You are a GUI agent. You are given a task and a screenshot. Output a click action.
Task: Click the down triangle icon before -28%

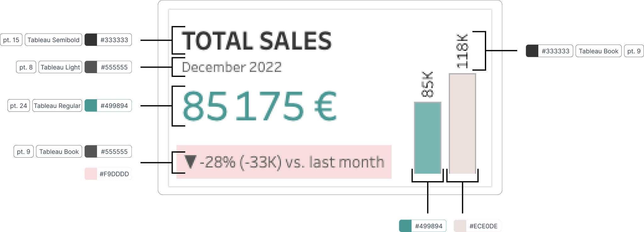(x=190, y=162)
